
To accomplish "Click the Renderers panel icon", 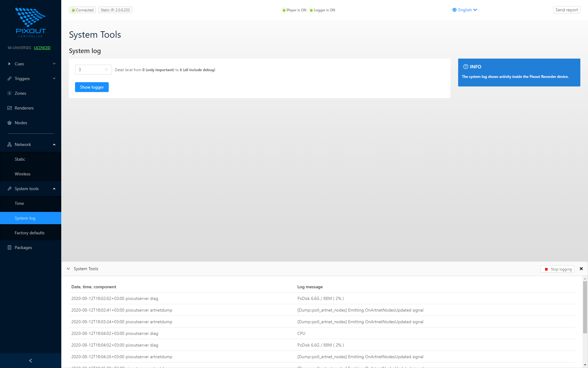I will tap(9, 108).
